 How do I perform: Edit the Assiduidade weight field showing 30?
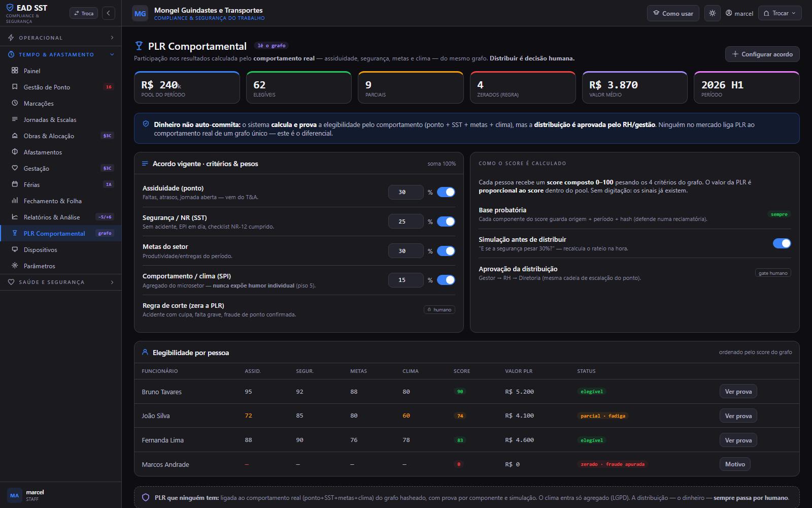pyautogui.click(x=405, y=192)
